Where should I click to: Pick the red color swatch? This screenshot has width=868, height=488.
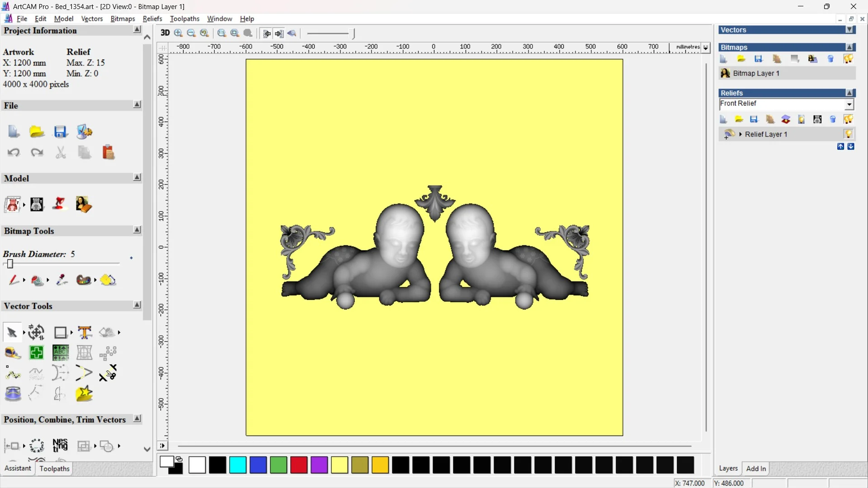[x=299, y=465]
